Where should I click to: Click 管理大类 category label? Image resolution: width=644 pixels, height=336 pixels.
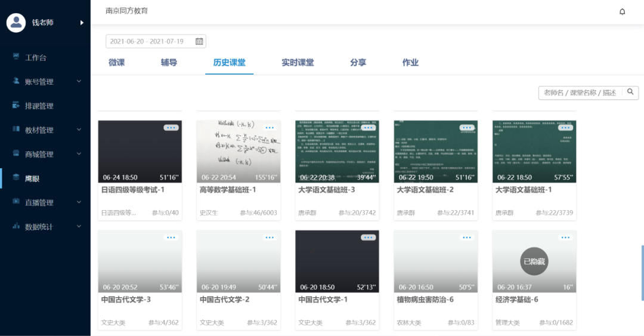(507, 322)
